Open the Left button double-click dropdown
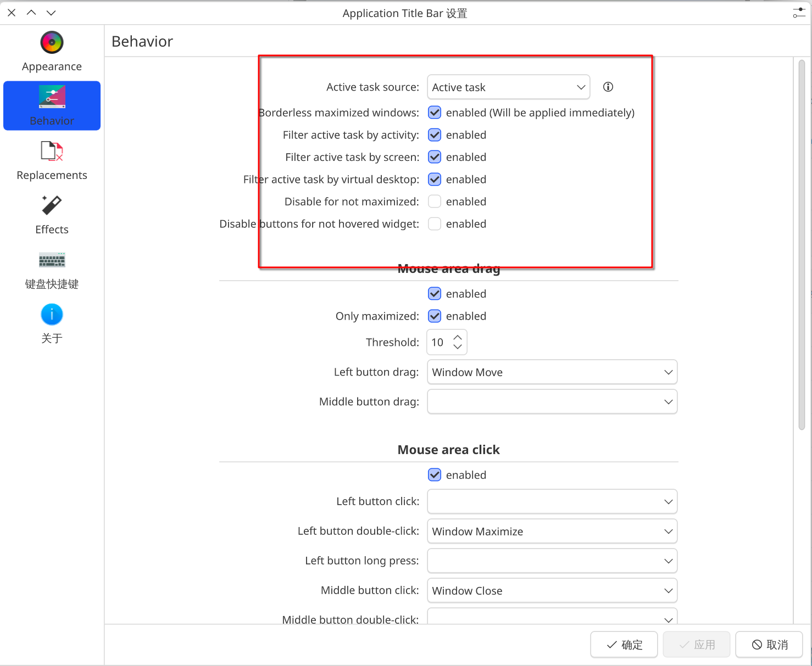Screen dimensions: 812x666 point(552,531)
